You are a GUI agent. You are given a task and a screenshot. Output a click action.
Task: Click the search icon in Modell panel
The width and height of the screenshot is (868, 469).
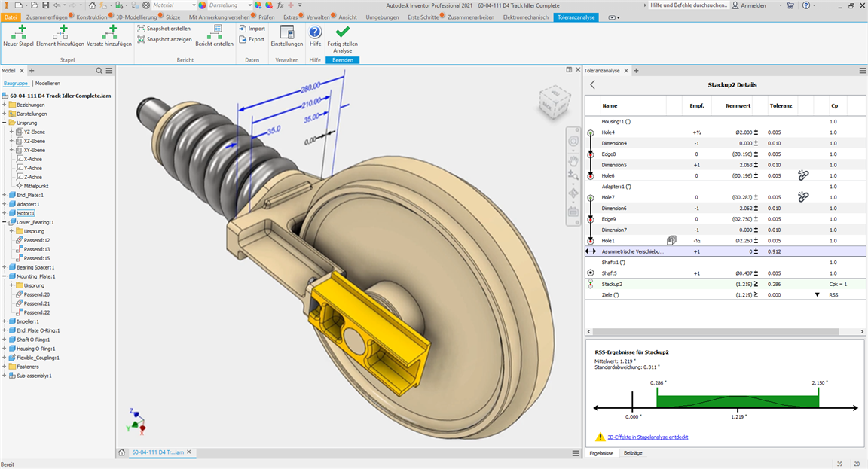pyautogui.click(x=99, y=70)
